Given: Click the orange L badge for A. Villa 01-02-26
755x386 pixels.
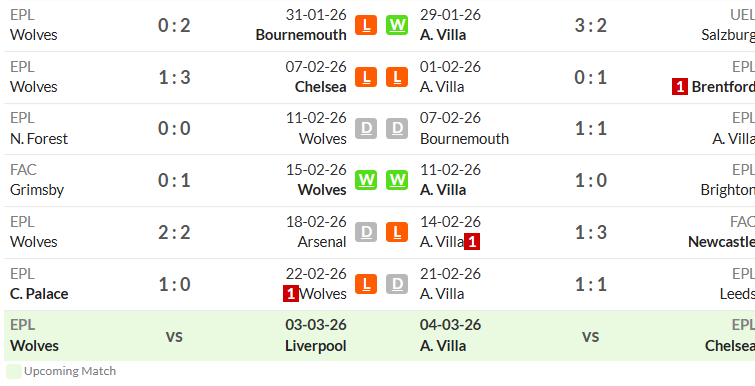Looking at the screenshot, I should (397, 77).
